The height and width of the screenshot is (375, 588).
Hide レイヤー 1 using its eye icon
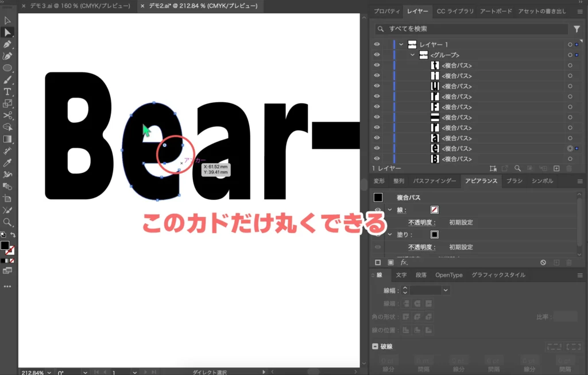click(x=377, y=44)
